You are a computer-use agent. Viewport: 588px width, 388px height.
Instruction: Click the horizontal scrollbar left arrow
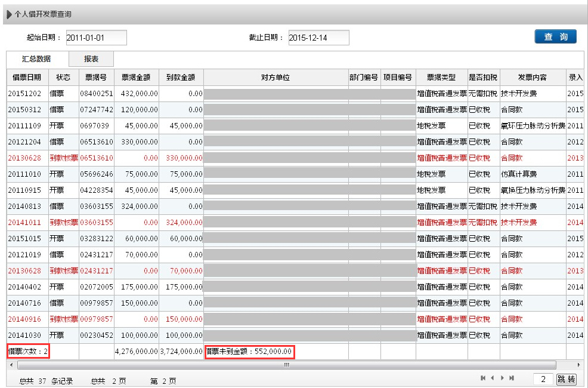[x=10, y=364]
